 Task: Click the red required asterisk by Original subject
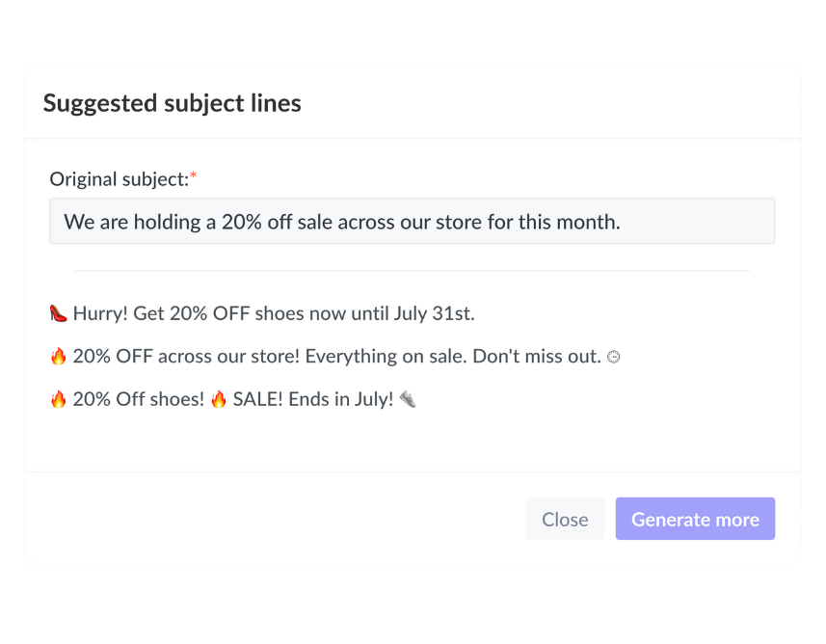193,176
